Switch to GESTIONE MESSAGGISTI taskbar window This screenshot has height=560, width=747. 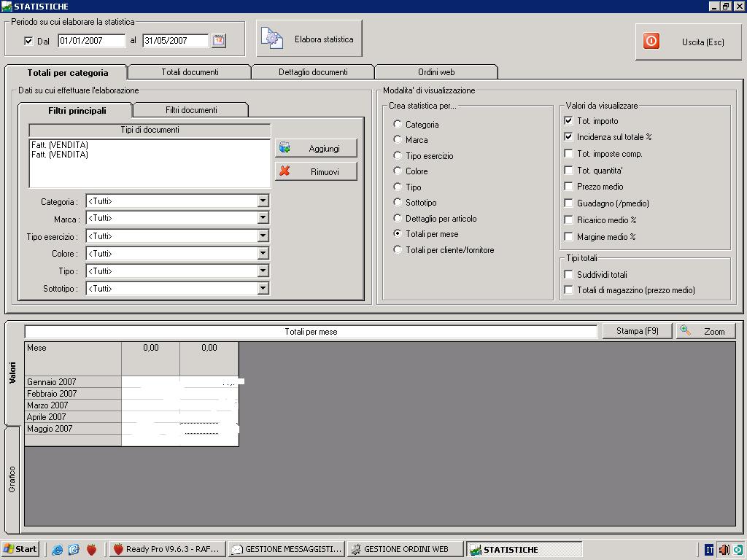click(286, 549)
